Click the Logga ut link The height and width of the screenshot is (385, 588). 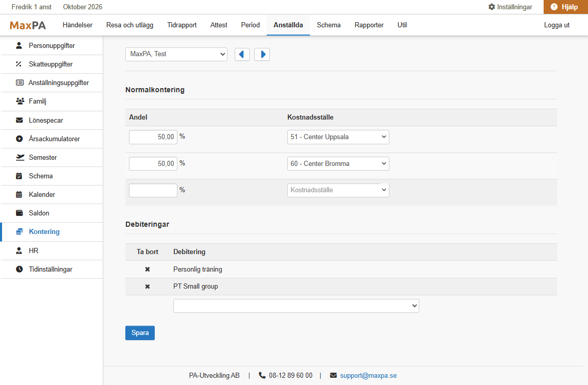[557, 25]
